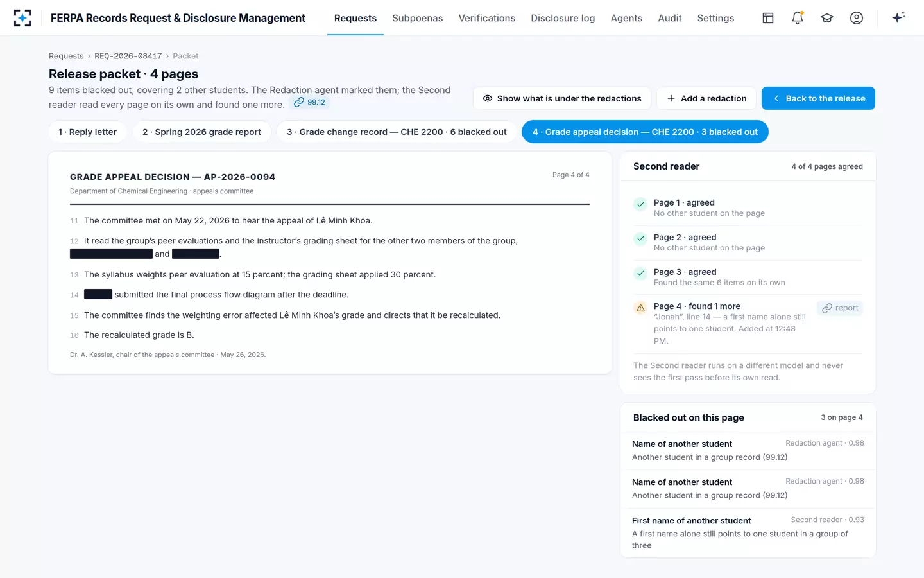Open notifications bell icon
The height and width of the screenshot is (578, 924).
point(798,18)
